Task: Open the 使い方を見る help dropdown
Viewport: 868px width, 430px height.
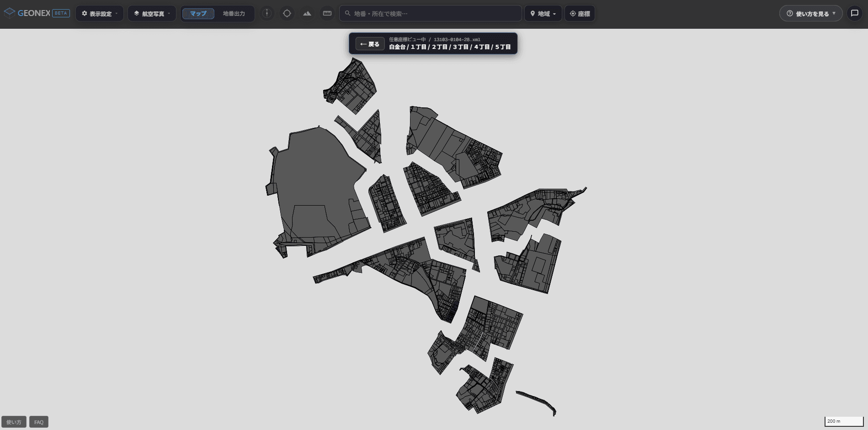Action: pos(811,14)
